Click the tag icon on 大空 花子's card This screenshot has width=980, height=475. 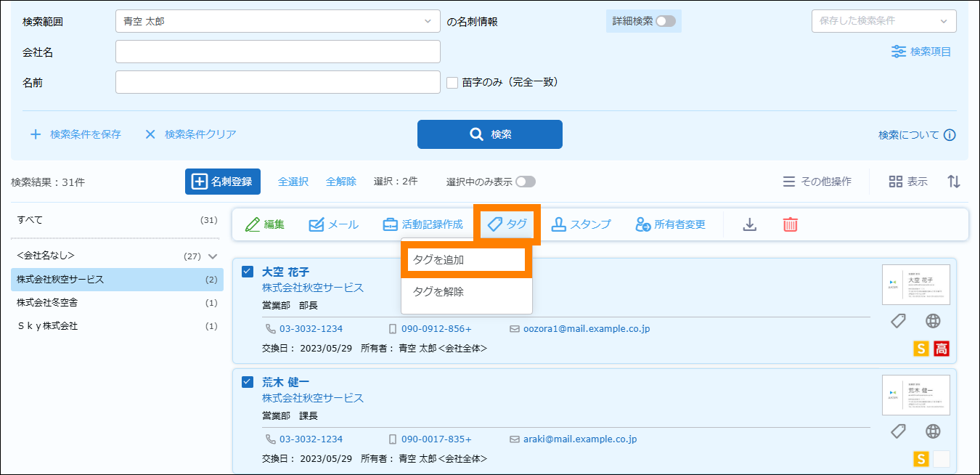[898, 321]
